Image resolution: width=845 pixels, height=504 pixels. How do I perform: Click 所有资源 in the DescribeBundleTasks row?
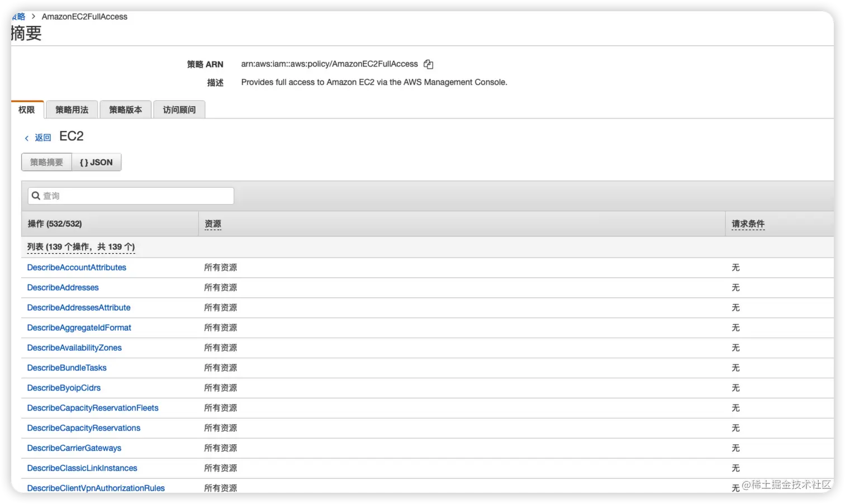point(221,368)
